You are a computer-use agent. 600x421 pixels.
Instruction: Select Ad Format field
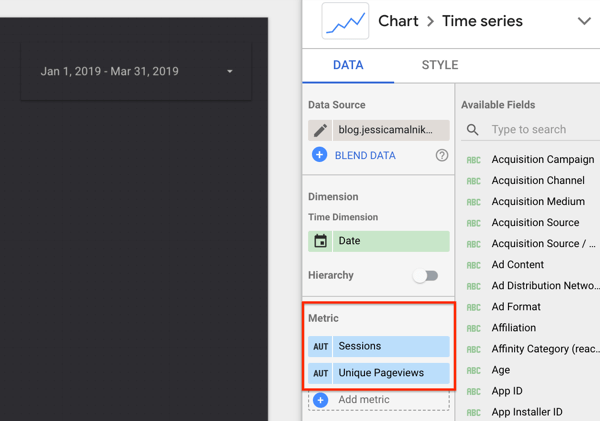(516, 307)
